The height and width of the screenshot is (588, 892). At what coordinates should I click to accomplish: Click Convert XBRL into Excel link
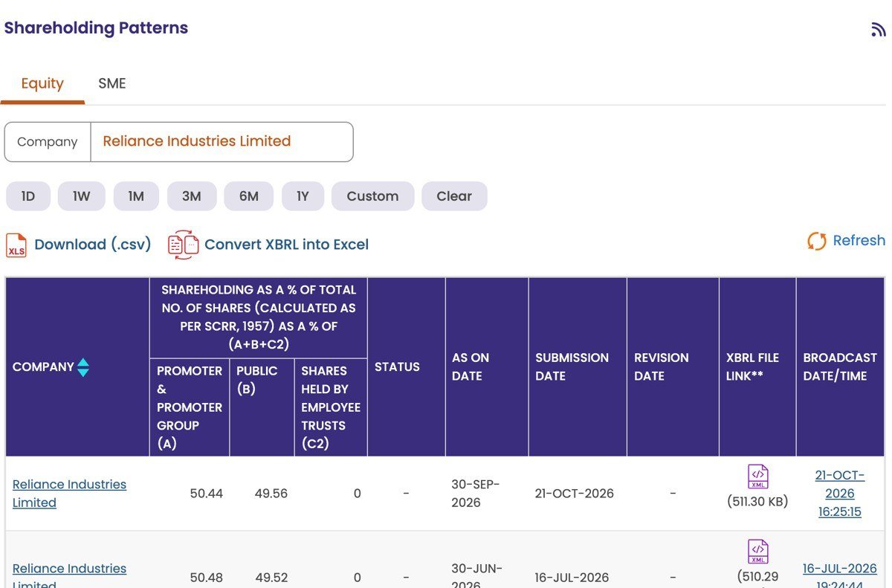(x=286, y=245)
